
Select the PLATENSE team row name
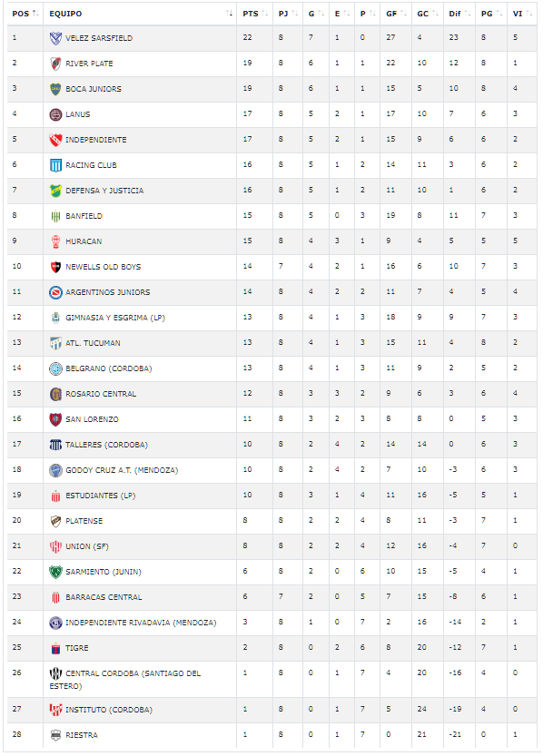(x=84, y=521)
